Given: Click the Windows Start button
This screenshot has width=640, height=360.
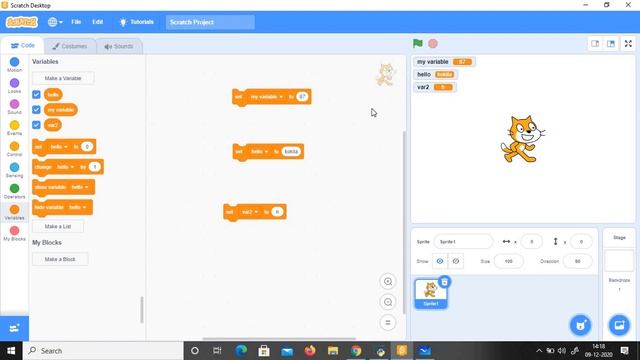Looking at the screenshot, I should click(x=11, y=351).
